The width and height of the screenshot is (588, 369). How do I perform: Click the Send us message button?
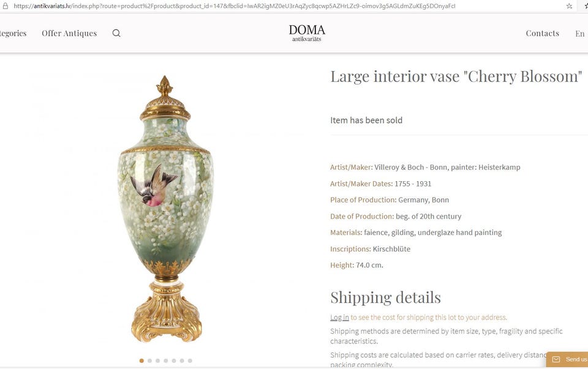(567, 359)
